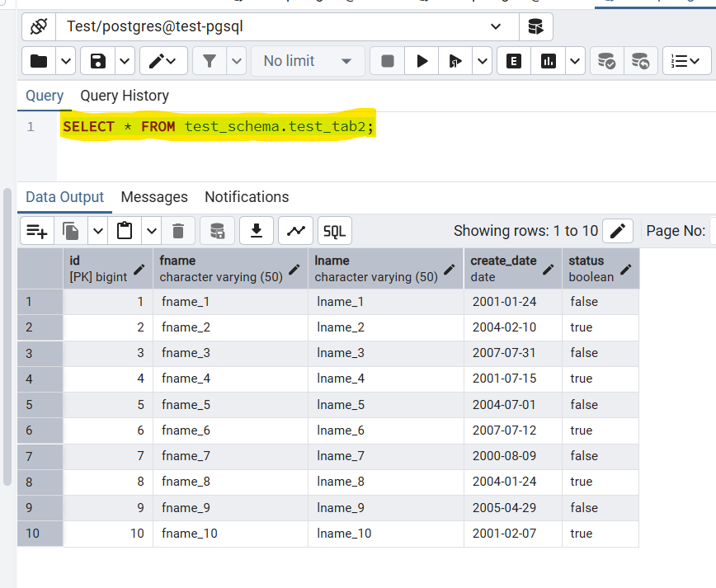
Task: Click the edit pencil on create_date column
Action: (x=548, y=270)
